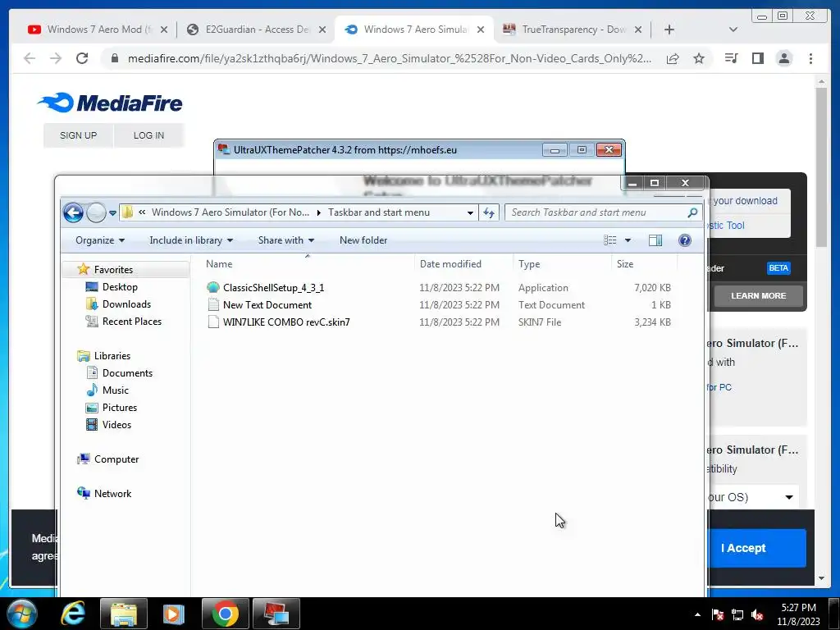The height and width of the screenshot is (630, 840).
Task: Click the Explorer Forward navigation button
Action: [x=97, y=212]
